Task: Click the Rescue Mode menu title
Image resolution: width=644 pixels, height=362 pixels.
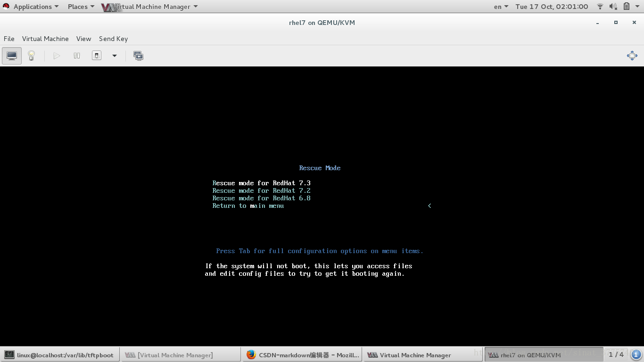Action: pos(320,168)
